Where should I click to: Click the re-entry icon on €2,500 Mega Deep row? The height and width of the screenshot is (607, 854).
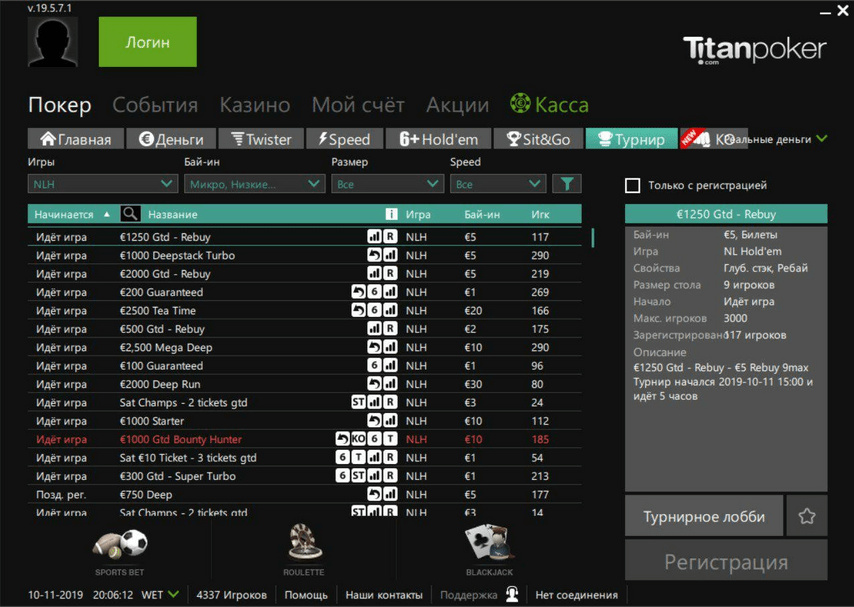(x=374, y=347)
